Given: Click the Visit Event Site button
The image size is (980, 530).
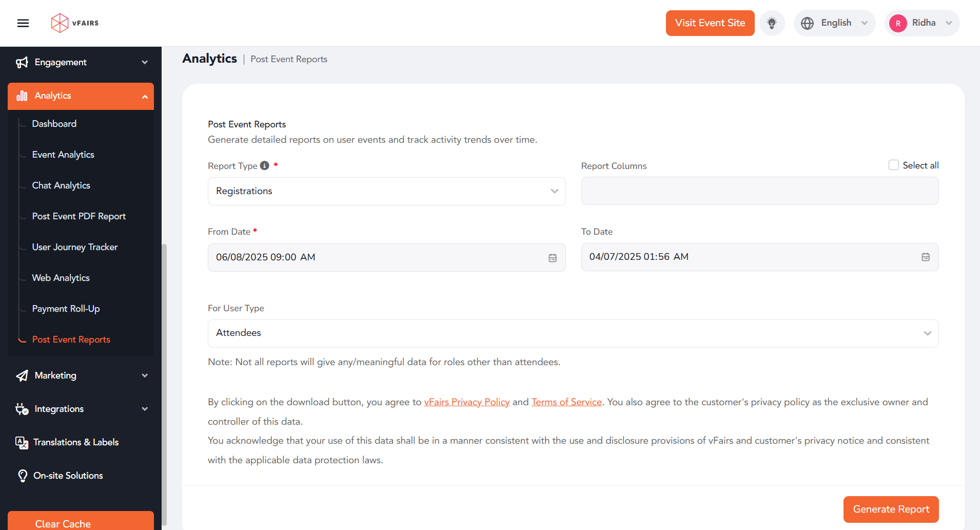Looking at the screenshot, I should pos(710,23).
